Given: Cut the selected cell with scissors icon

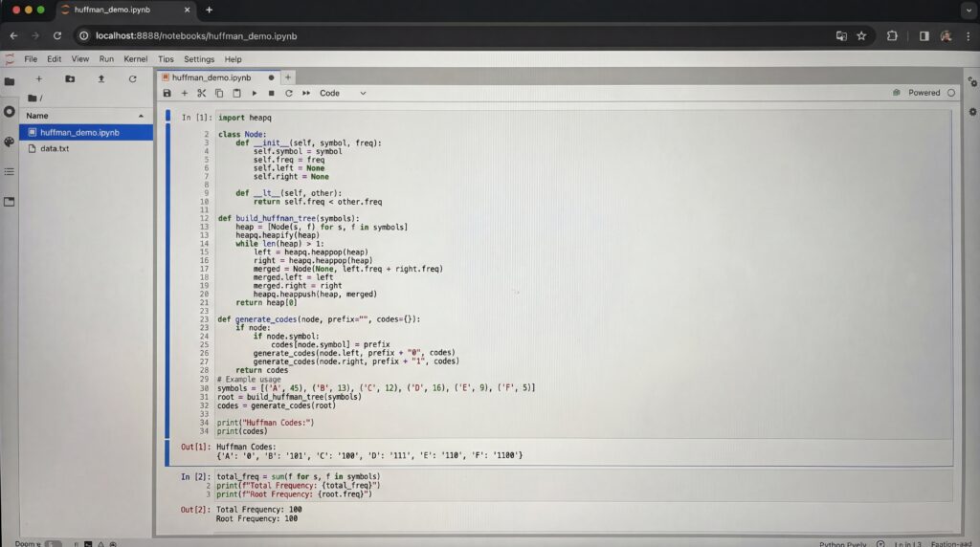Looking at the screenshot, I should pos(201,93).
